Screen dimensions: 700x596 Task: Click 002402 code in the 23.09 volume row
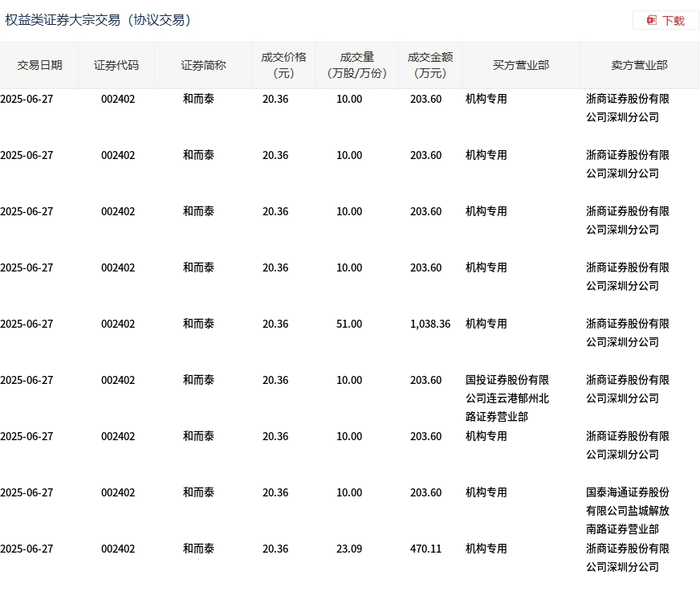[x=118, y=549]
